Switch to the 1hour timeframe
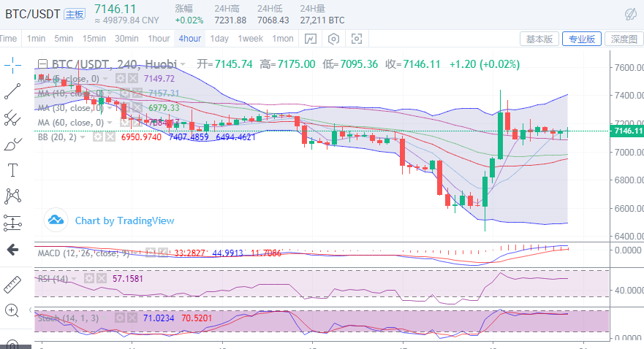 click(x=159, y=39)
